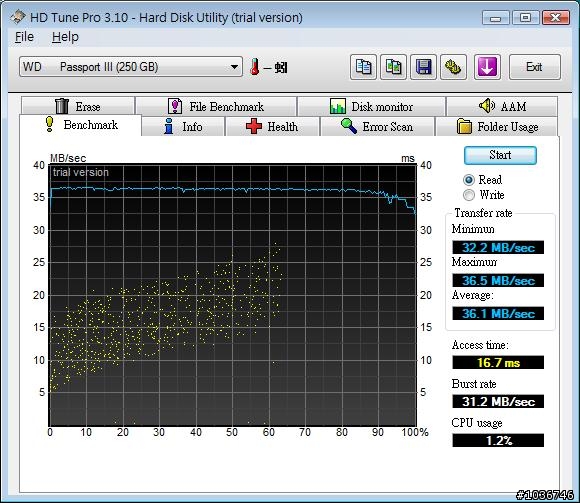Image resolution: width=580 pixels, height=503 pixels.
Task: Copy benchmark info to clipboard icon
Action: point(363,67)
